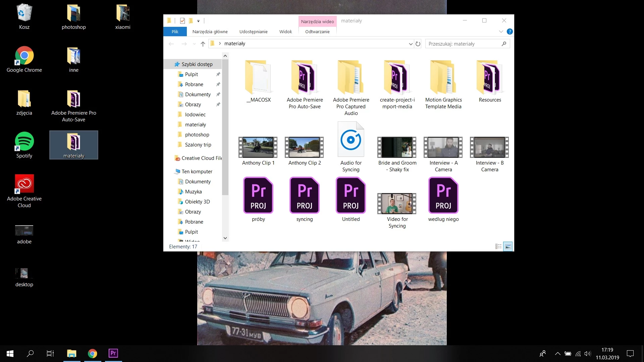Select Pobrane in Szybki dostęp
This screenshot has height=362, width=644.
point(194,84)
